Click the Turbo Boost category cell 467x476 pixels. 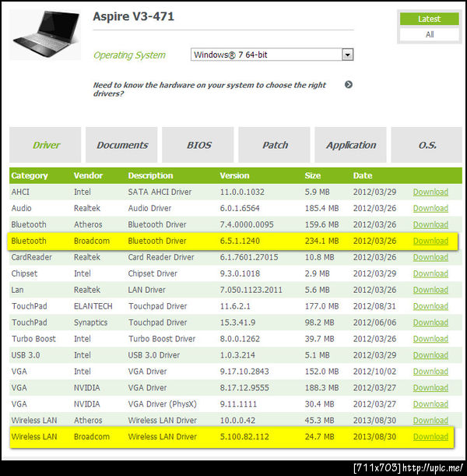coord(33,339)
